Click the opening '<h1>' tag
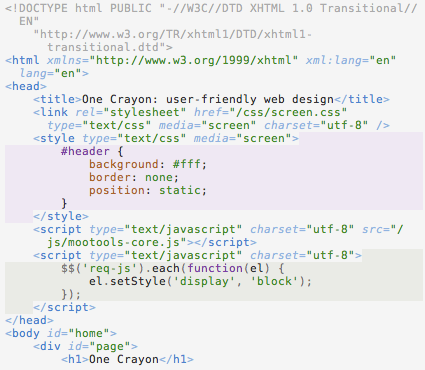This screenshot has width=425, height=370. (75, 359)
